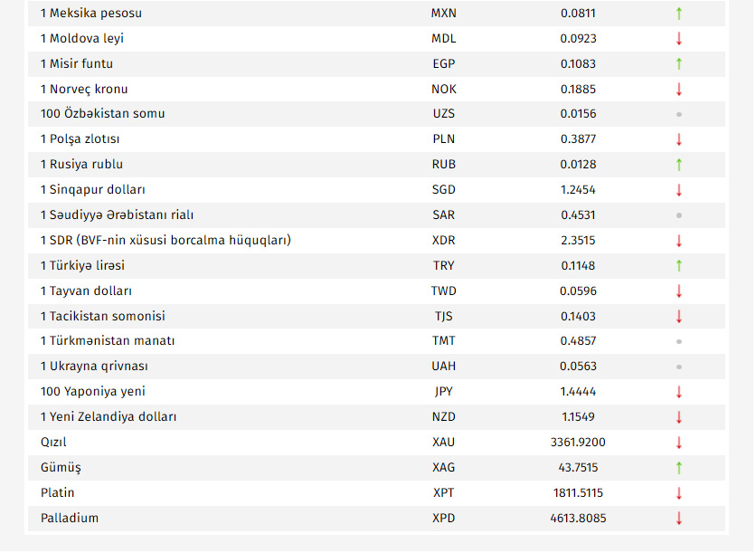Image resolution: width=756 pixels, height=553 pixels.
Task: Click the Qızıl rate value 3361.9200
Action: tap(578, 443)
